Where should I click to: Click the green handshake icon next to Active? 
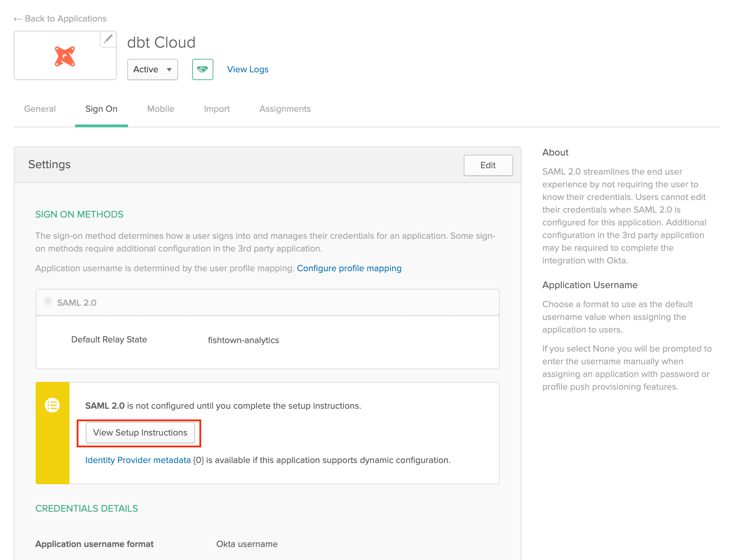[x=202, y=69]
